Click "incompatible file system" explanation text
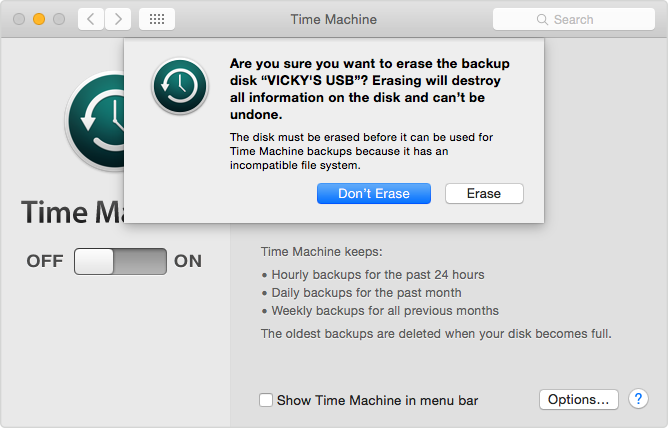 361,151
